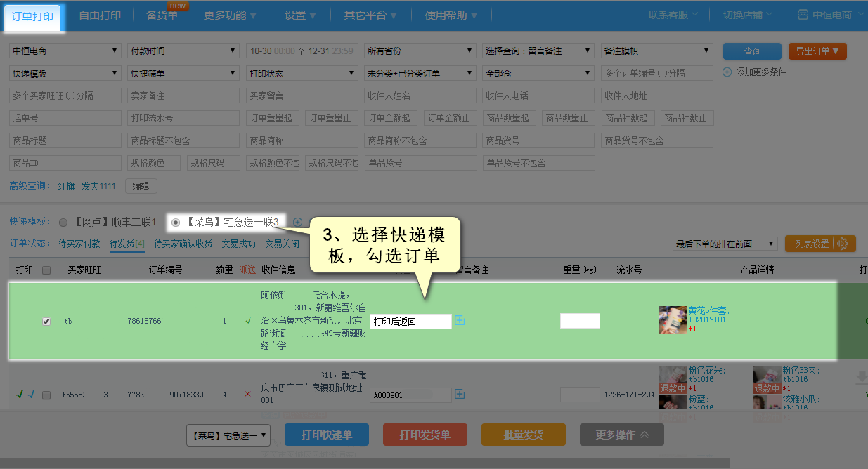Viewport: 868px width, 469px height.
Task: Open the 所有省份 dropdown
Action: (x=420, y=51)
